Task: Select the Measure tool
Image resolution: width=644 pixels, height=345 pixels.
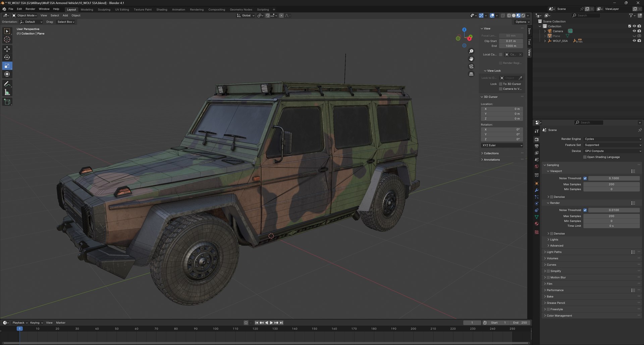Action: (7, 92)
